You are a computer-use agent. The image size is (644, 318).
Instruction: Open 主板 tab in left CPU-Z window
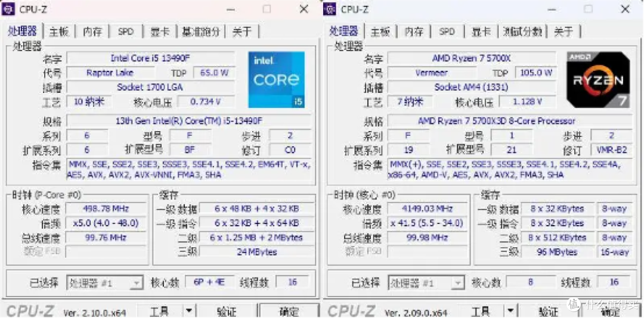(x=59, y=32)
